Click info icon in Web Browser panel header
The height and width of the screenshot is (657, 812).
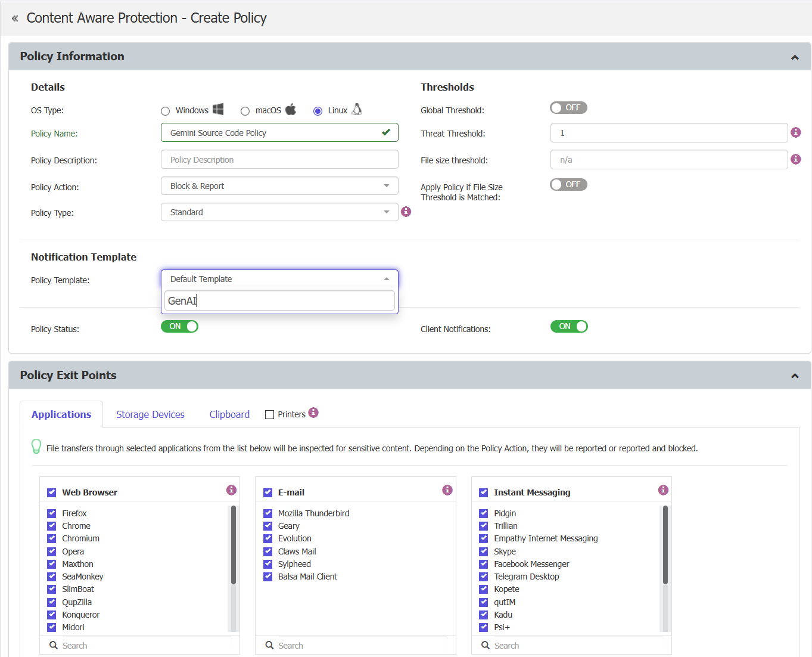[x=232, y=490]
